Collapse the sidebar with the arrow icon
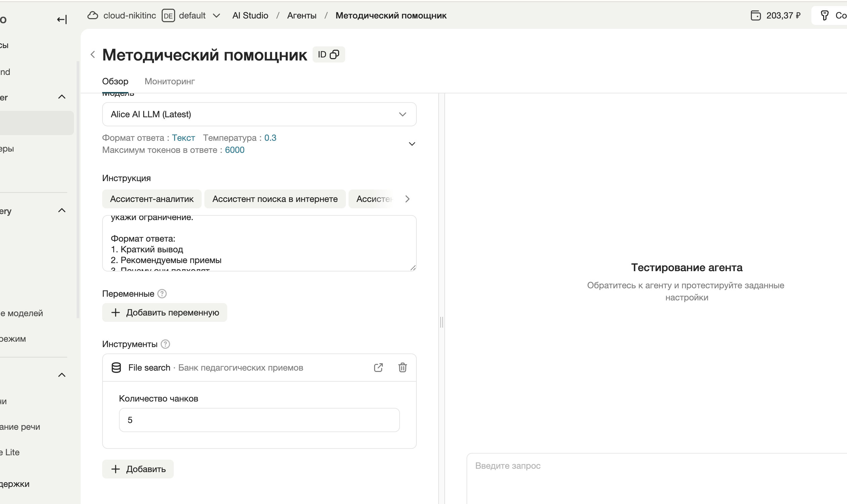Image resolution: width=847 pixels, height=504 pixels. click(x=62, y=19)
